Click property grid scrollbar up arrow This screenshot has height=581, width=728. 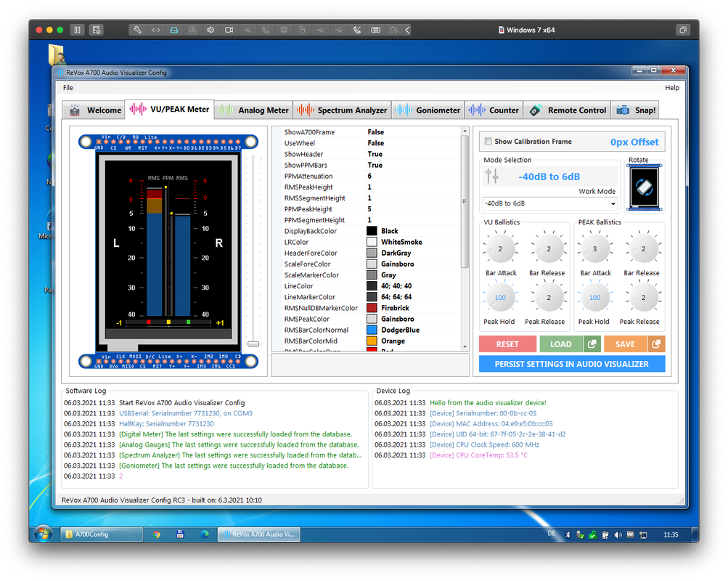[465, 131]
